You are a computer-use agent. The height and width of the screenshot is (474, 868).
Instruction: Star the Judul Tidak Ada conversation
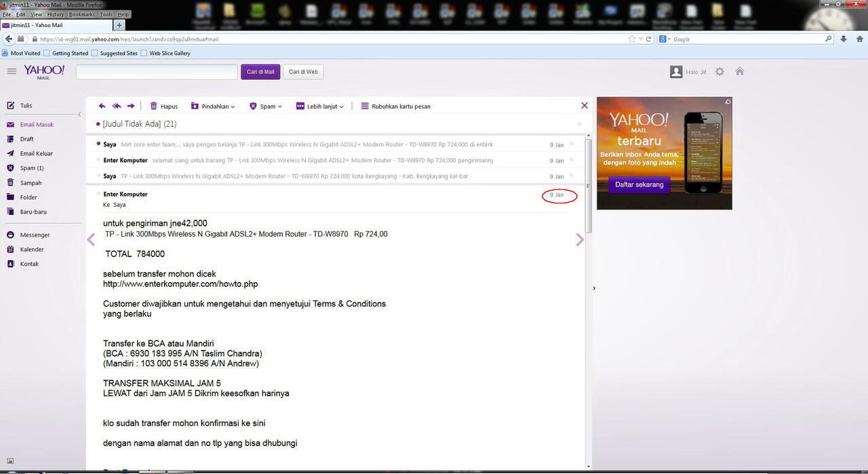pyautogui.click(x=579, y=124)
